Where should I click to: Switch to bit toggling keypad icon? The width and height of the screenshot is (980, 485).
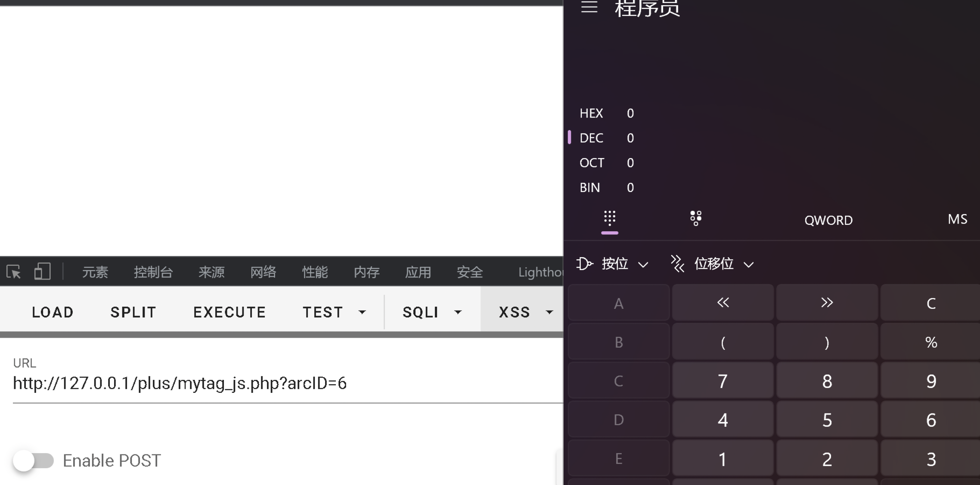pyautogui.click(x=696, y=218)
